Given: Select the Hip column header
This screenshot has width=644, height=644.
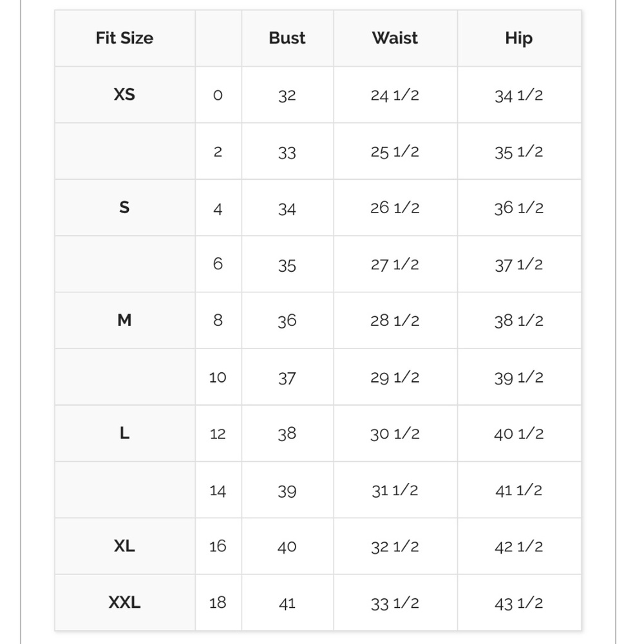Looking at the screenshot, I should coord(519,38).
